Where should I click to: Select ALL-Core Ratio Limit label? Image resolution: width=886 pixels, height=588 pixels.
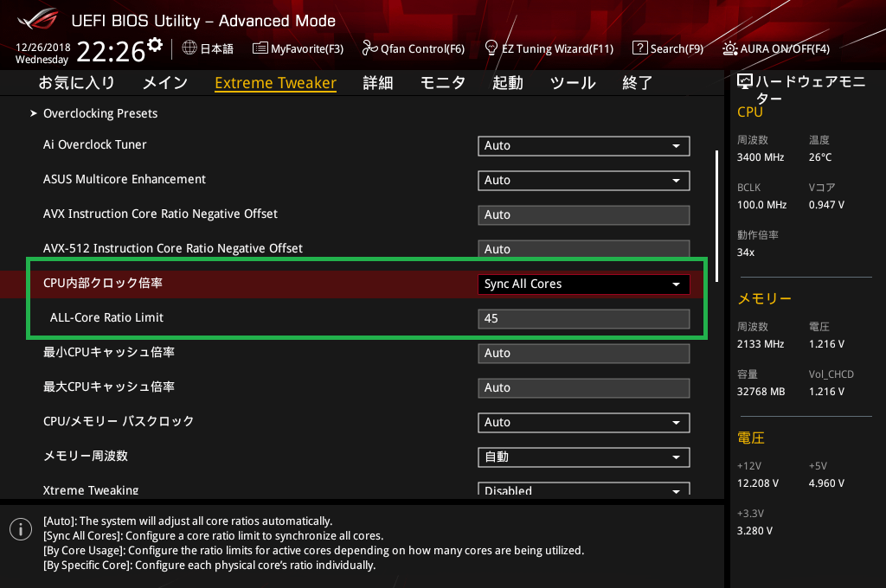pyautogui.click(x=106, y=317)
